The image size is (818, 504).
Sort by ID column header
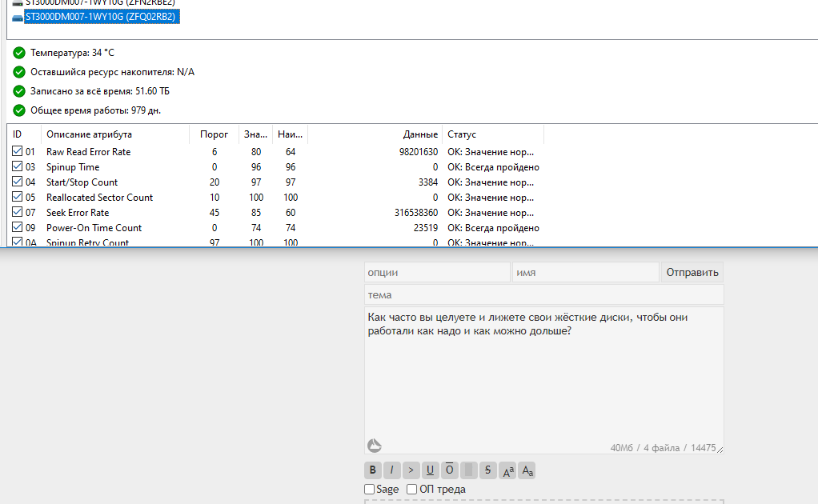[24, 134]
